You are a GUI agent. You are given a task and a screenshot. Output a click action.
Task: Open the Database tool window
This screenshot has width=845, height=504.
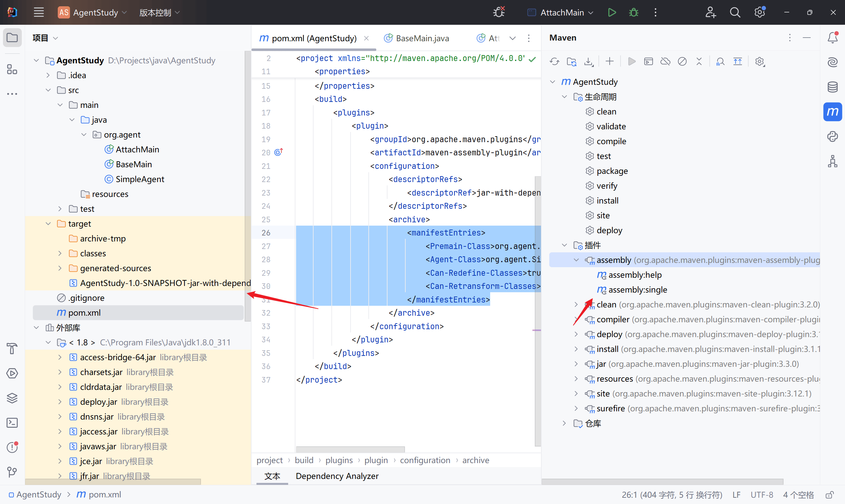pos(832,87)
